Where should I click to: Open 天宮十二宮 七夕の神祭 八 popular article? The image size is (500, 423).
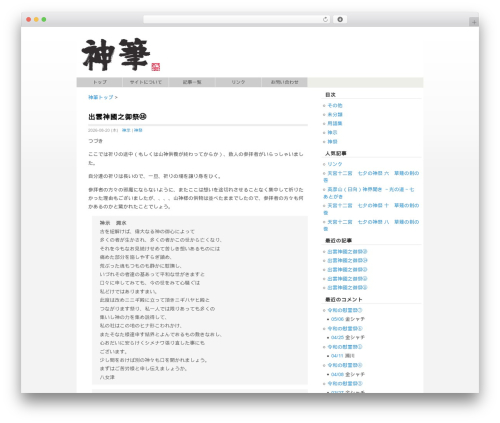point(371,225)
